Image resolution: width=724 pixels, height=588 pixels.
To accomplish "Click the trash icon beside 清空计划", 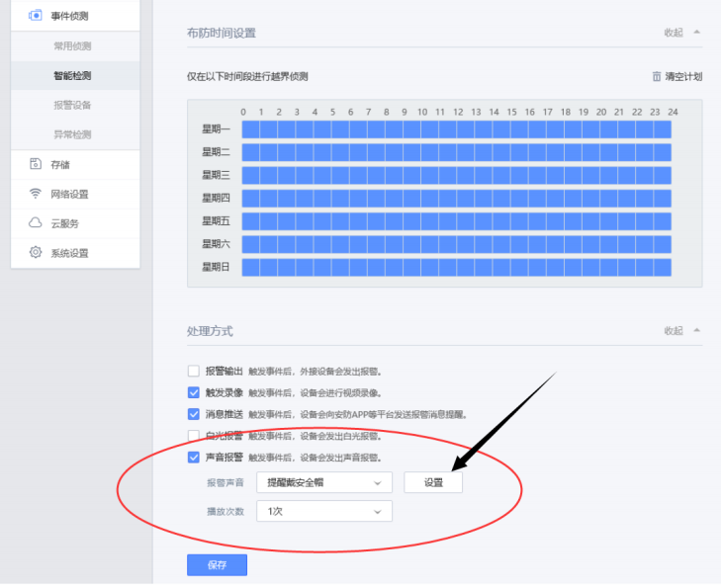I will (x=659, y=76).
